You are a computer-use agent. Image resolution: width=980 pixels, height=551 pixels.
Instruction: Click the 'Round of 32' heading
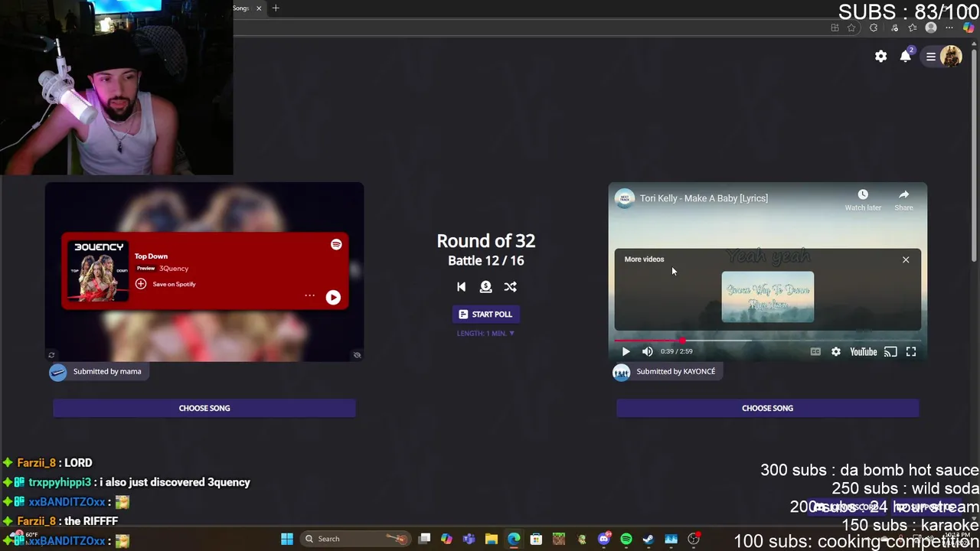485,241
